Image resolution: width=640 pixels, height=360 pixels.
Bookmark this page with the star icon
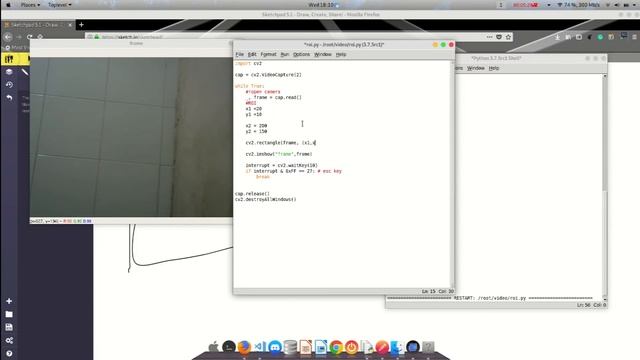[x=508, y=37]
